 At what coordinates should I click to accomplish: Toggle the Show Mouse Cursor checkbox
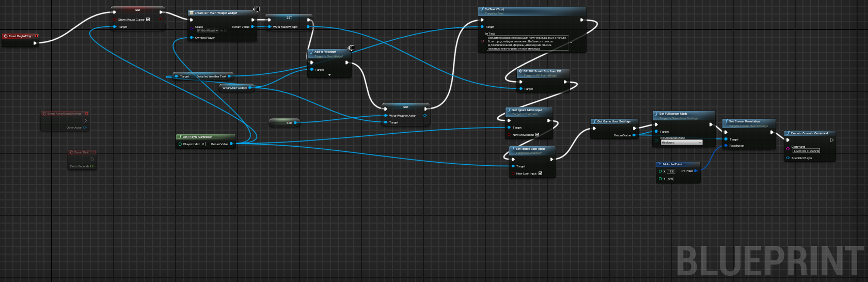coord(148,20)
